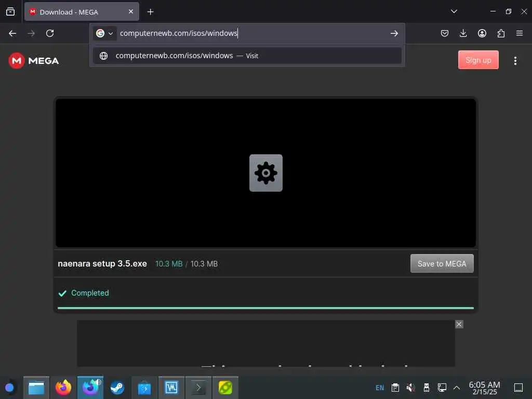The width and height of the screenshot is (532, 399).
Task: Reload the current page
Action: click(x=50, y=33)
